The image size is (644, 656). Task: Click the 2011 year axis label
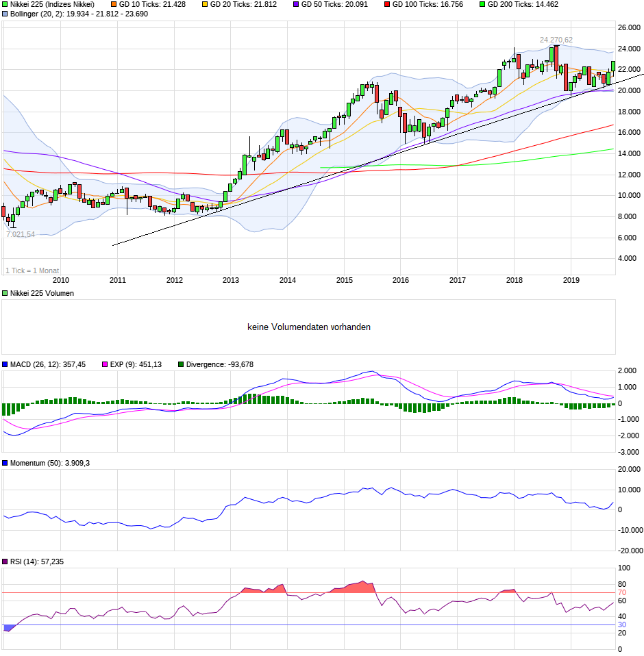click(118, 280)
